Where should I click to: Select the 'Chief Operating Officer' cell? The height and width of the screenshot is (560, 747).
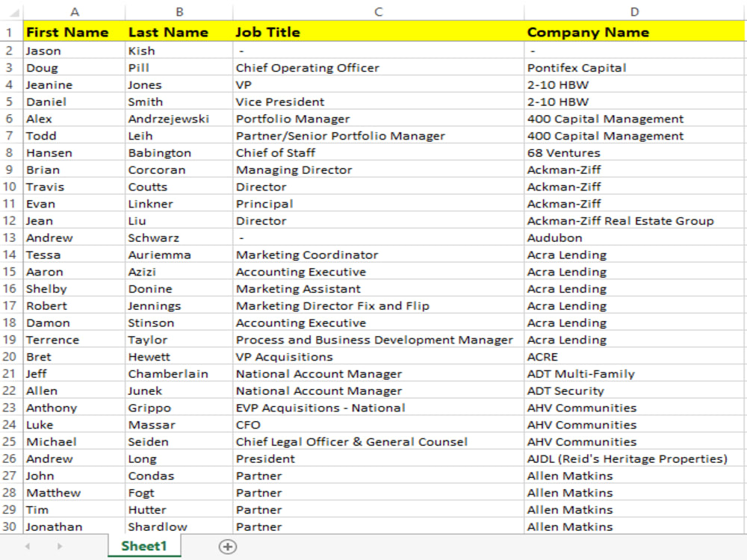pyautogui.click(x=378, y=68)
